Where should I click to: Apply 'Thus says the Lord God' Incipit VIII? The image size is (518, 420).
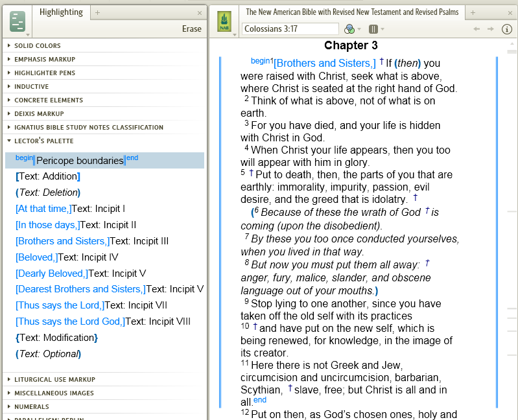pos(102,321)
